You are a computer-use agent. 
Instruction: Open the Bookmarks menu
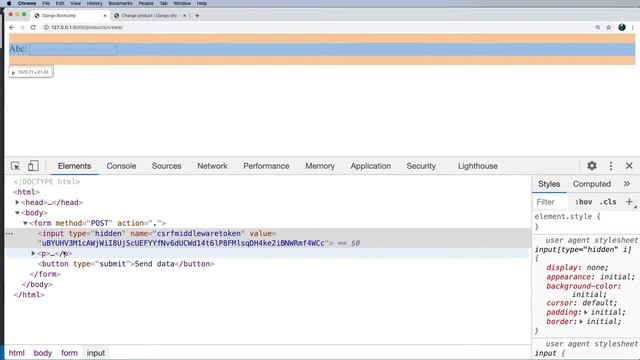coord(120,3)
